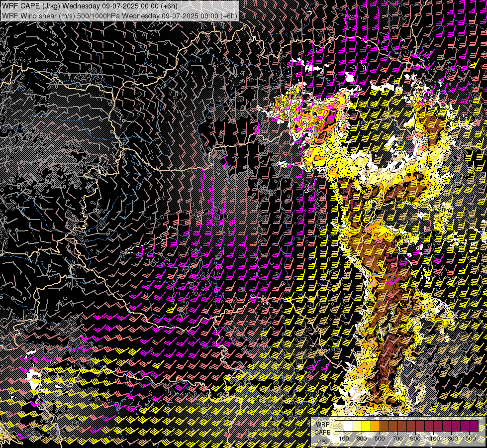Select the transparent dotted first legend swatch
The height and width of the screenshot is (448, 487).
pyautogui.click(x=339, y=426)
